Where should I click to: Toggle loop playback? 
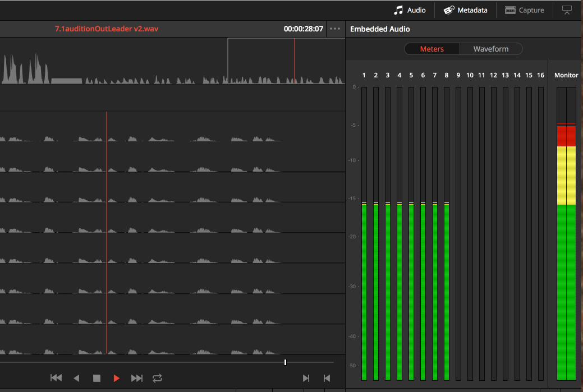[157, 378]
